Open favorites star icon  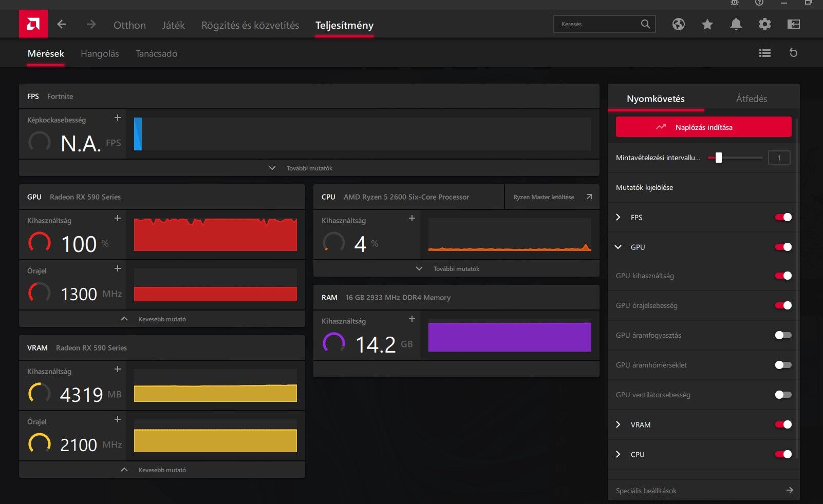coord(707,24)
